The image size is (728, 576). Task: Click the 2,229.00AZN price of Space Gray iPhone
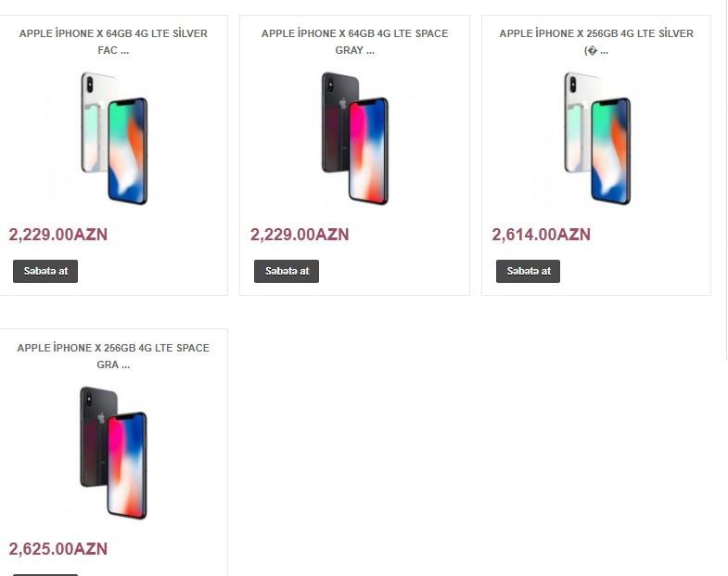pos(300,235)
